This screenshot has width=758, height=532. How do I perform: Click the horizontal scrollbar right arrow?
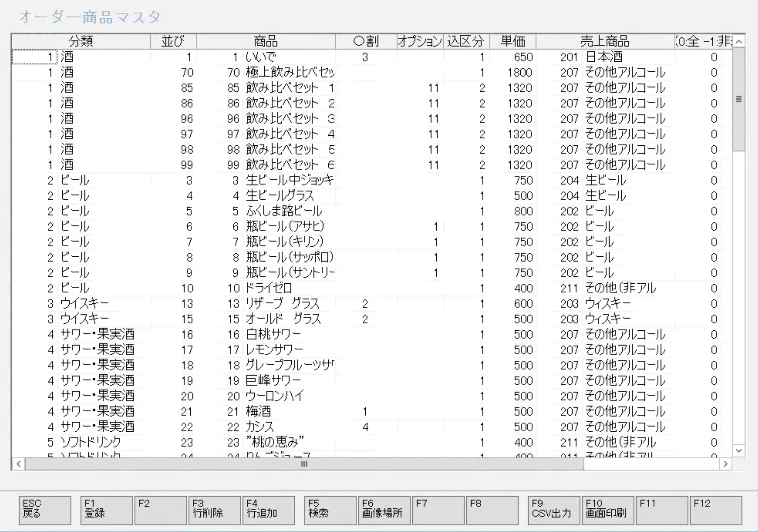(x=725, y=464)
